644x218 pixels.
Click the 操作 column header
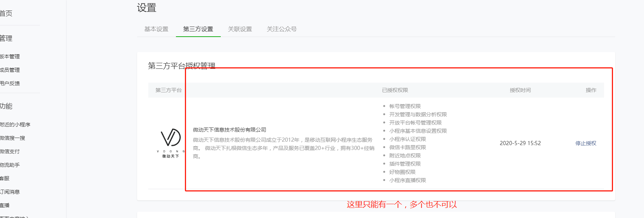click(591, 90)
